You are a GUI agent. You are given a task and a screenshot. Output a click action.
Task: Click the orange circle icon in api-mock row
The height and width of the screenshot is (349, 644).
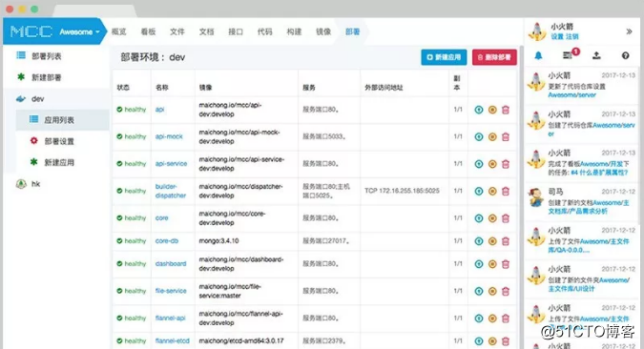coord(492,136)
